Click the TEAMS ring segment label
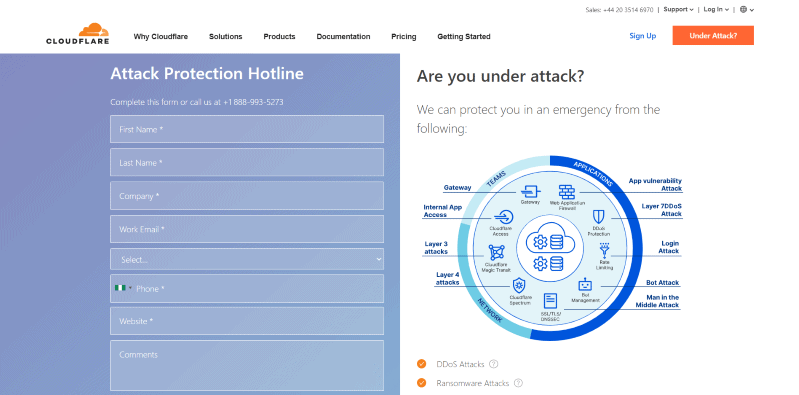Viewport: 799px width, 395px height. (495, 179)
